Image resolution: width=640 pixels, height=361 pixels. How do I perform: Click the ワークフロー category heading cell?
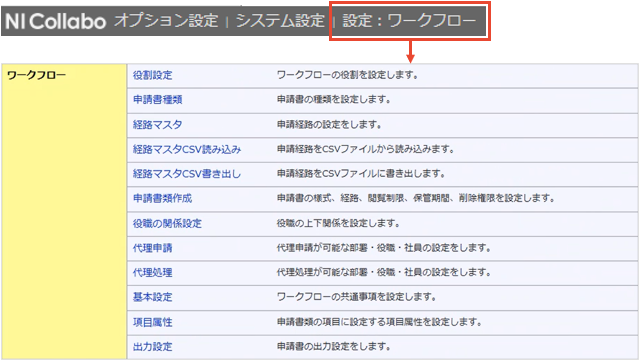point(64,212)
